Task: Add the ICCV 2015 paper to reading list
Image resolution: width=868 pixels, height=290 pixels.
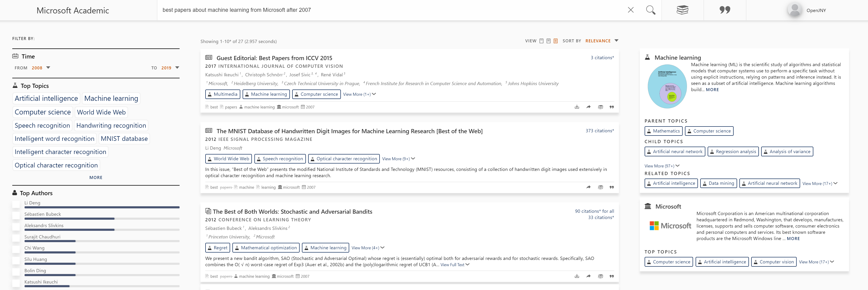Action: point(600,107)
